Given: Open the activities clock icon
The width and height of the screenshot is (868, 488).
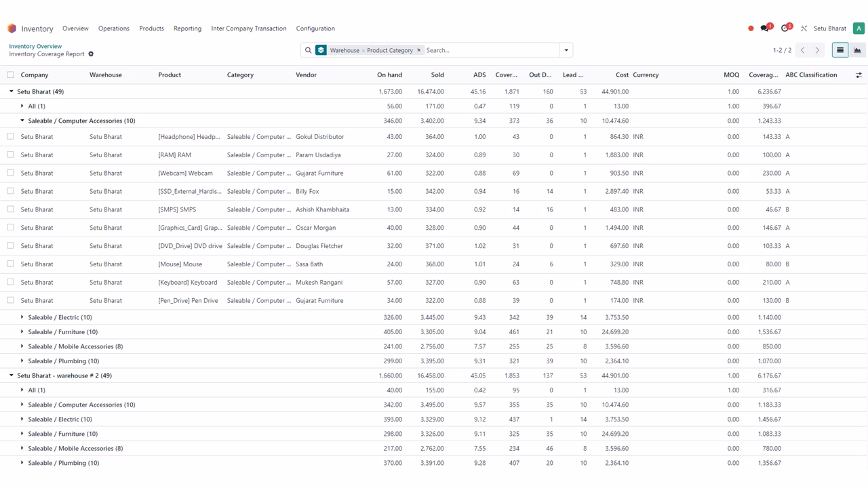Looking at the screenshot, I should pos(785,28).
